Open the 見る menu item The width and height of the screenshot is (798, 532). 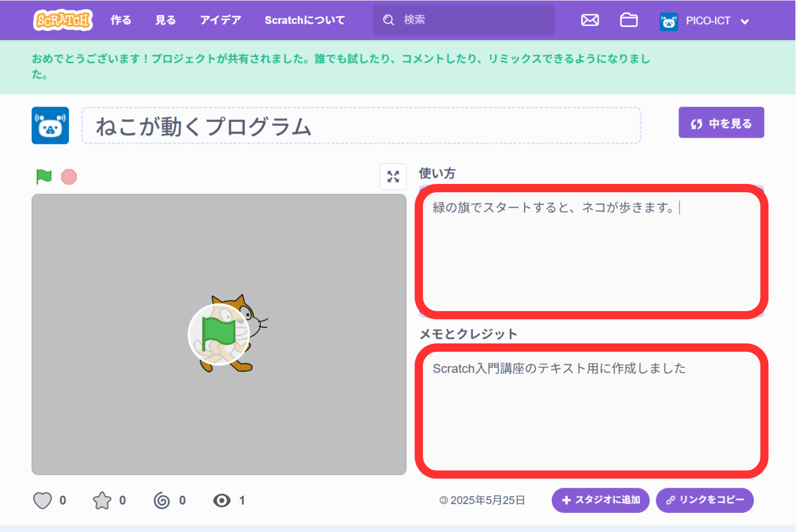(x=165, y=20)
